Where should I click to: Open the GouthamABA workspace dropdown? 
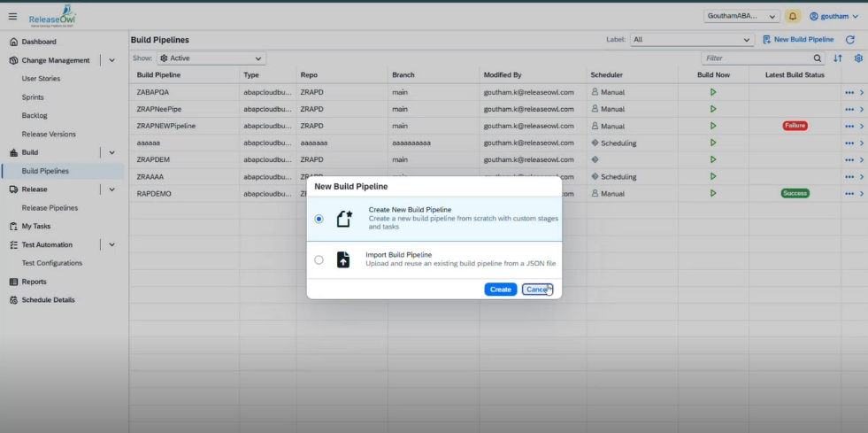[x=741, y=16]
